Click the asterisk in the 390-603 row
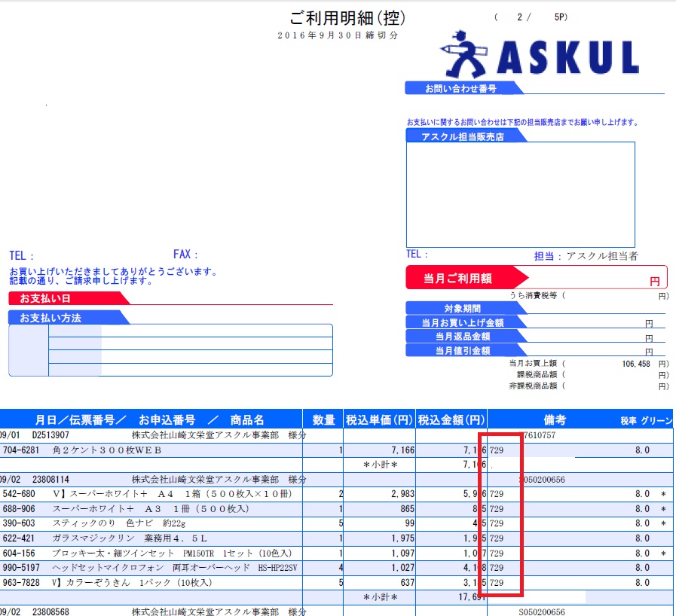 663,523
